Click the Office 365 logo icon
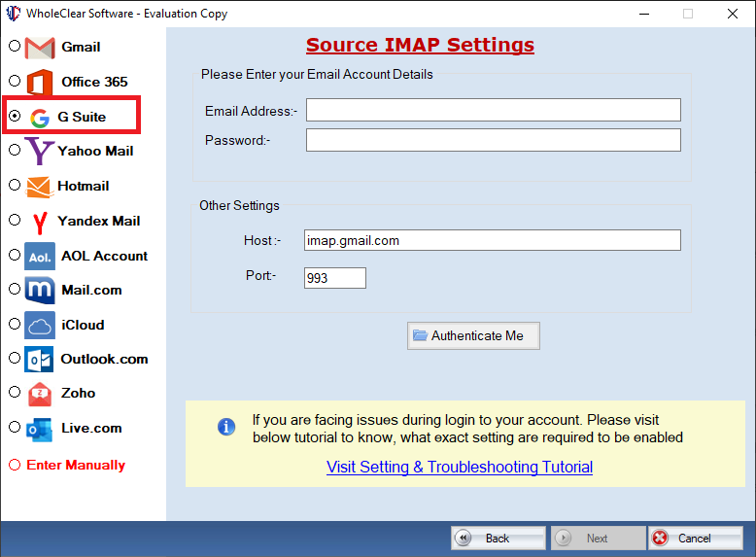Image resolution: width=756 pixels, height=557 pixels. (40, 82)
